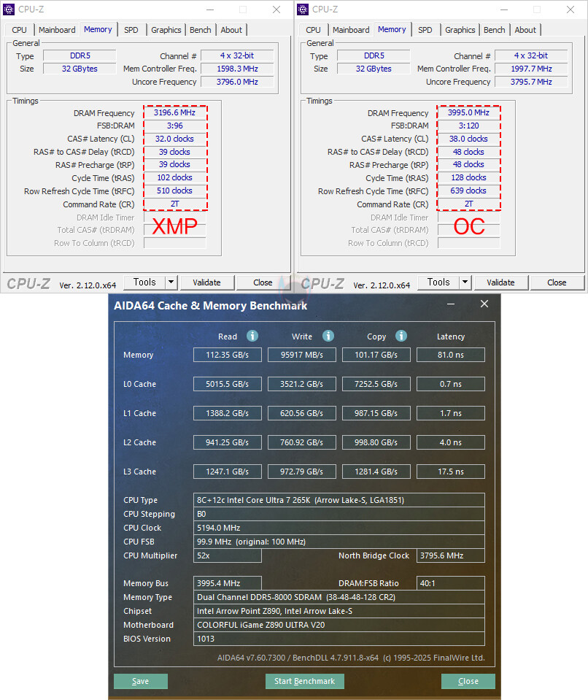
Task: Click the info icon beside the Copy column
Action: tap(401, 336)
